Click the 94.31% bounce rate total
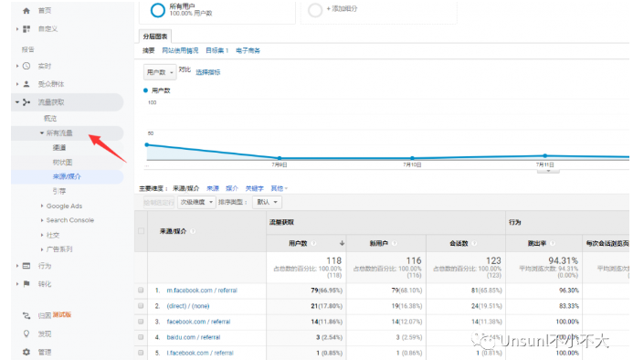The height and width of the screenshot is (360, 644). (563, 260)
